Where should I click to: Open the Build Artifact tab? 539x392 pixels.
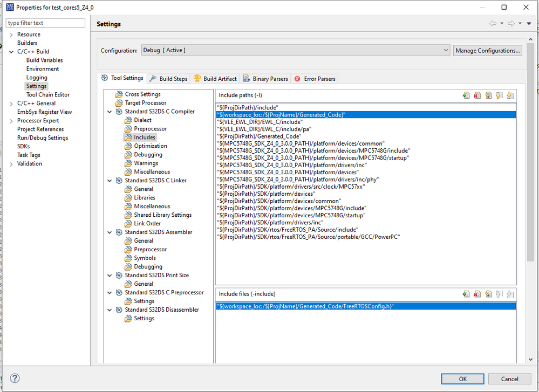coord(215,79)
